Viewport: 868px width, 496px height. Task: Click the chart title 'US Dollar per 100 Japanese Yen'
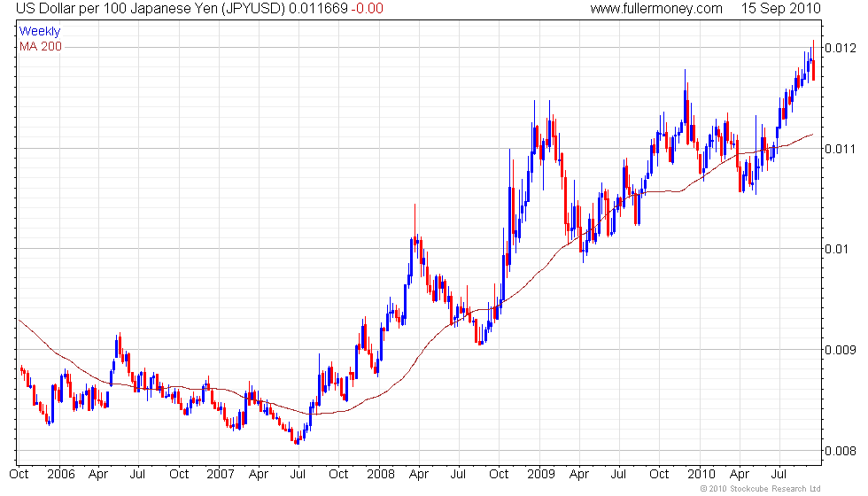point(116,9)
